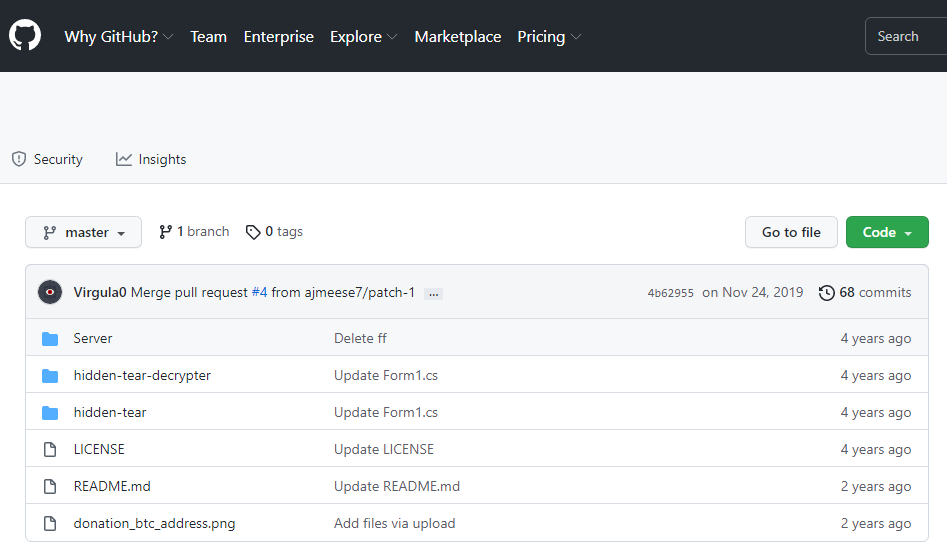The image size is (947, 551).
Task: Open the Server folder
Action: click(x=93, y=338)
